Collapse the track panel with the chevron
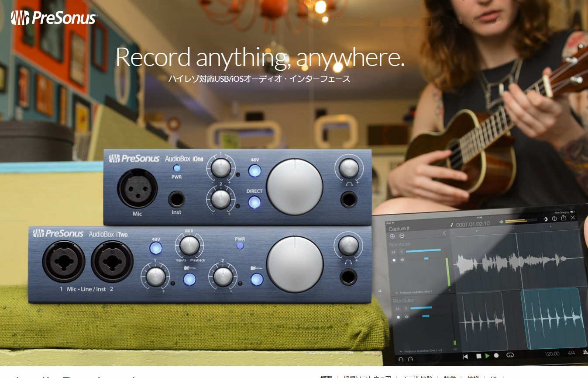 pos(444,233)
